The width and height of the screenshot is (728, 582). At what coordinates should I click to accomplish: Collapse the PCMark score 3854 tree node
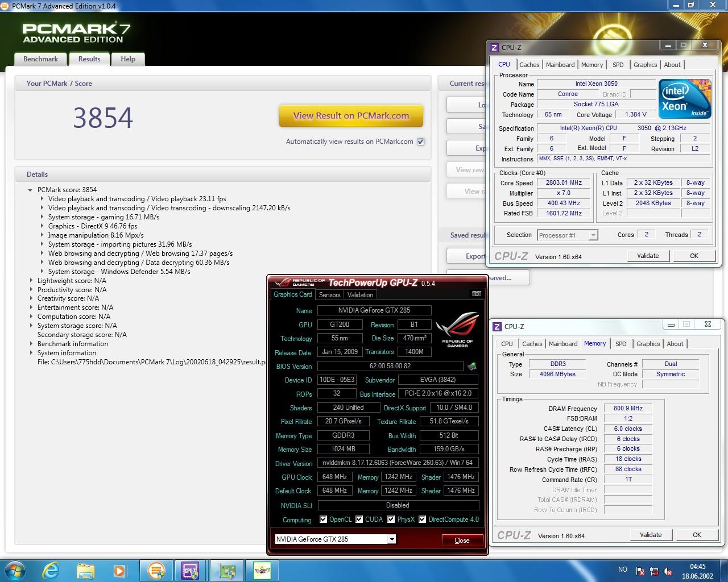[x=30, y=190]
